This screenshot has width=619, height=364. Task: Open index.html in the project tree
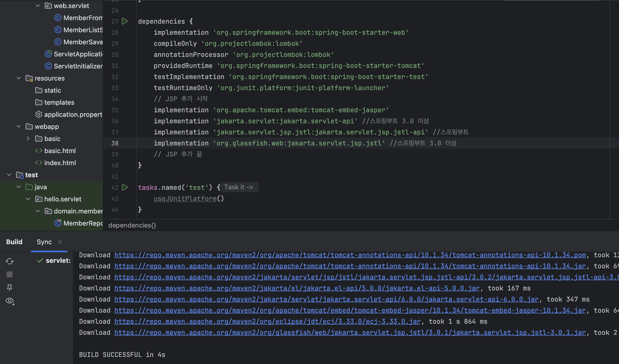(x=60, y=163)
